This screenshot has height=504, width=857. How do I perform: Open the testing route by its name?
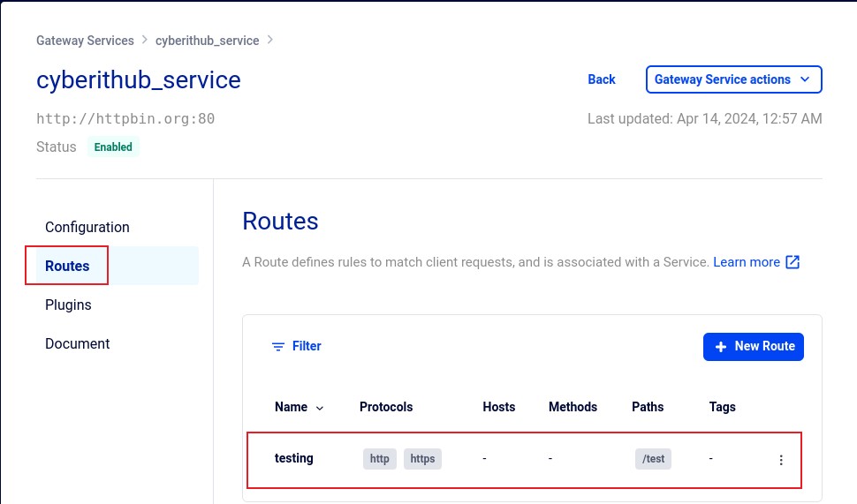[294, 458]
